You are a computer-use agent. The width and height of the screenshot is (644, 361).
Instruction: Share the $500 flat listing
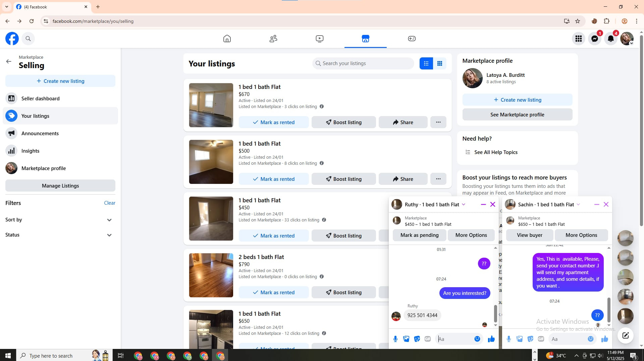pos(403,179)
